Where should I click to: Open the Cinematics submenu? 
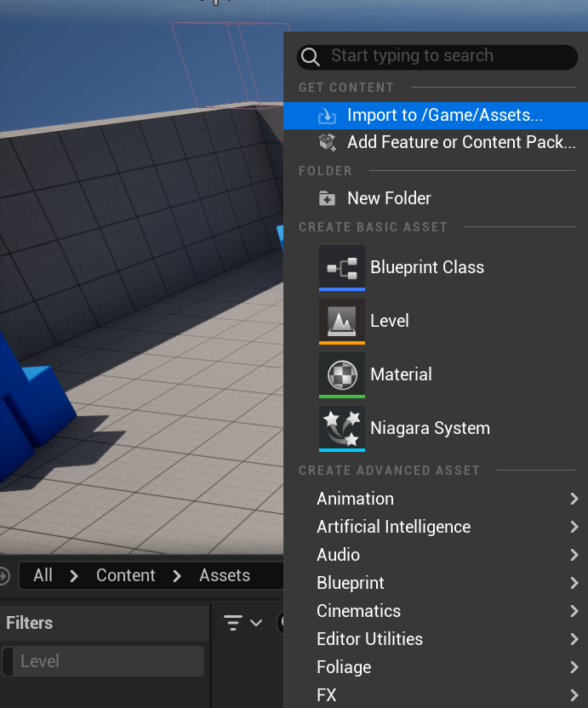tap(436, 611)
